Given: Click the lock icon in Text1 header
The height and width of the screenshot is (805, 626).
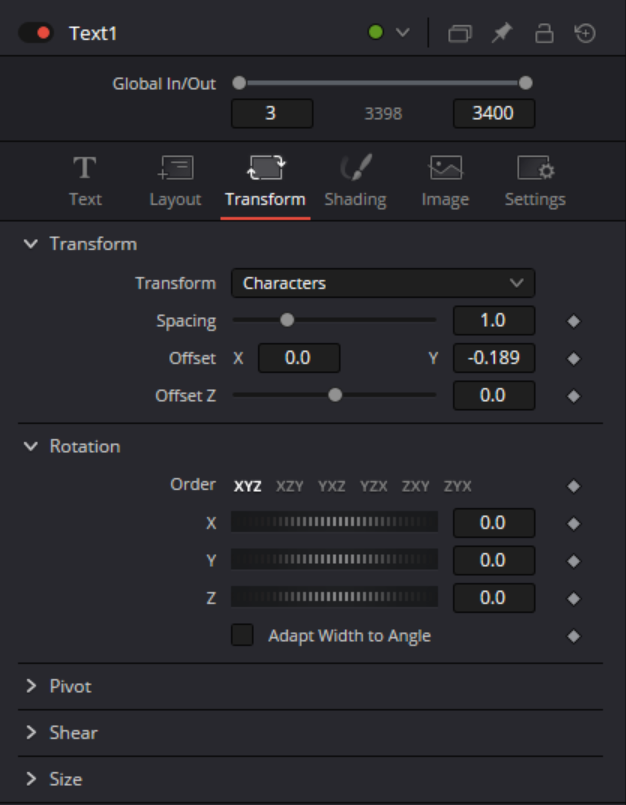Looking at the screenshot, I should (x=544, y=33).
